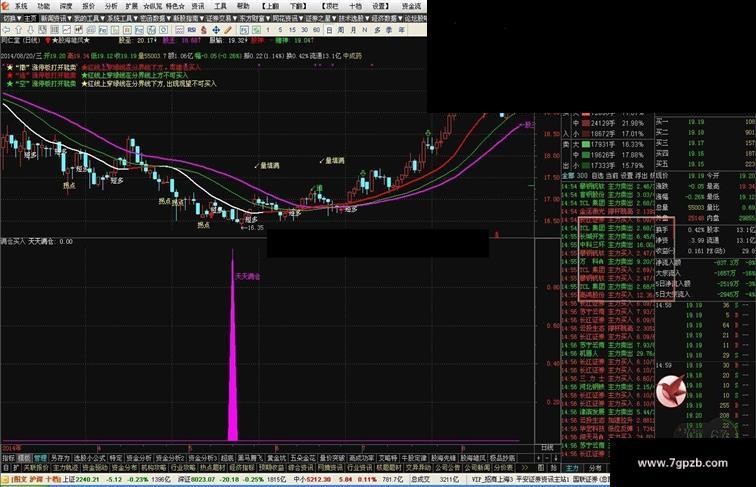Viewport: 756px width, 487px height.
Task: Click the red app logo in menu bar
Action: (x=5, y=6)
